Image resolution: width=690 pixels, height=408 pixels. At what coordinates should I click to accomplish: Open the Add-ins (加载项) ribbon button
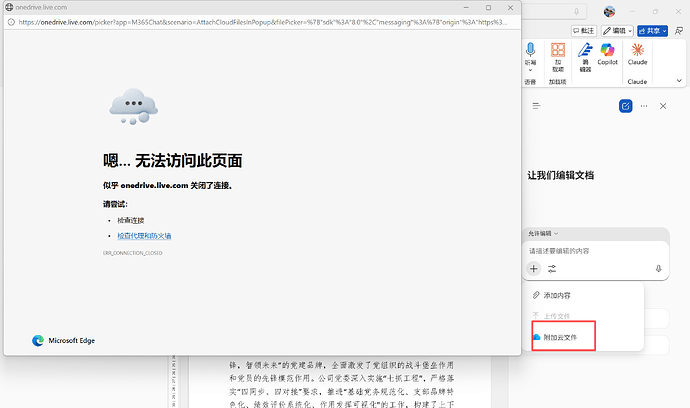point(558,57)
